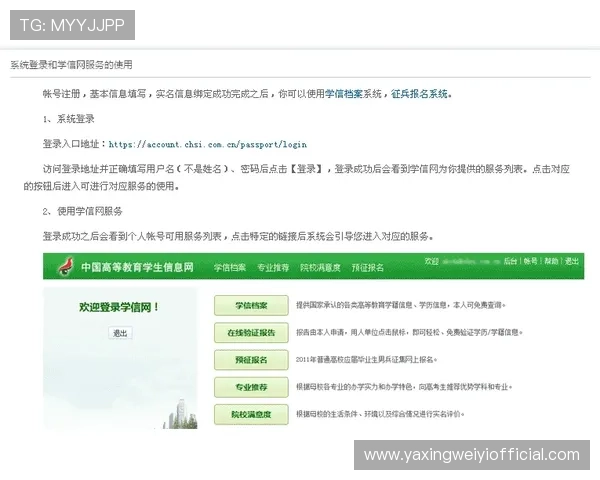Image resolution: width=600 pixels, height=480 pixels.
Task: Open 后台 link in header
Action: 510,261
